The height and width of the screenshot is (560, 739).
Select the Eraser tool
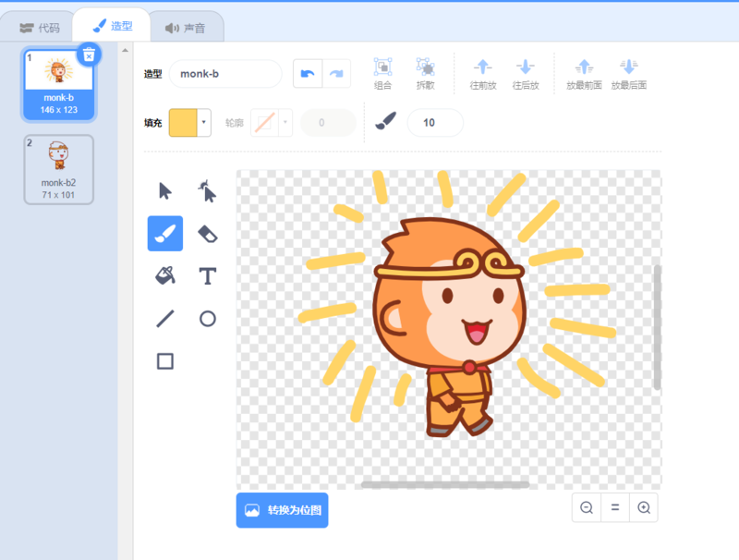click(x=207, y=234)
